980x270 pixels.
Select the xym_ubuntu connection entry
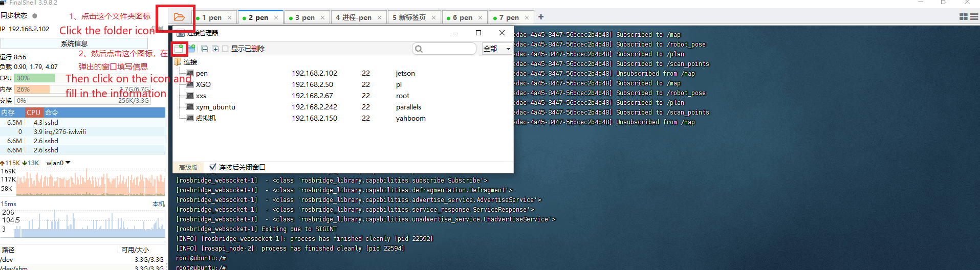pos(215,107)
